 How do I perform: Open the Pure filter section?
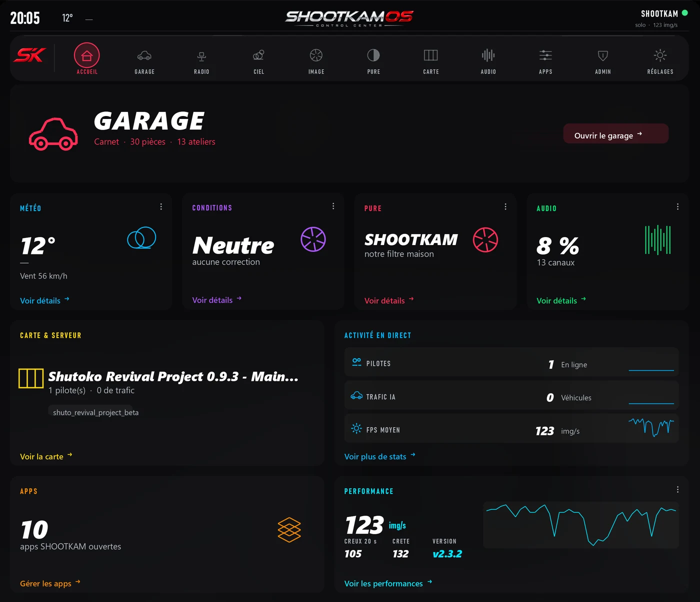[373, 59]
